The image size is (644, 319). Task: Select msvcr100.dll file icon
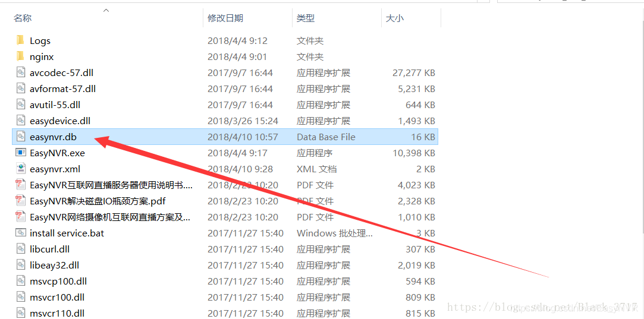point(21,297)
